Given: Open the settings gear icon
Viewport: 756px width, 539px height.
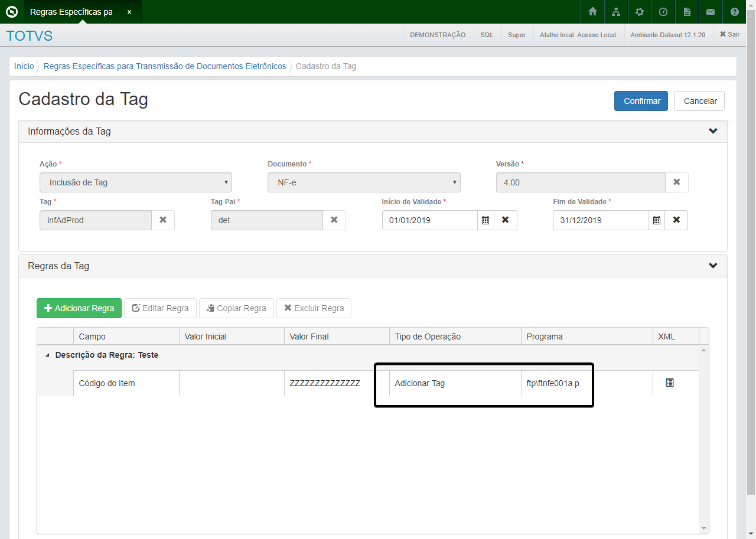Looking at the screenshot, I should [x=640, y=12].
